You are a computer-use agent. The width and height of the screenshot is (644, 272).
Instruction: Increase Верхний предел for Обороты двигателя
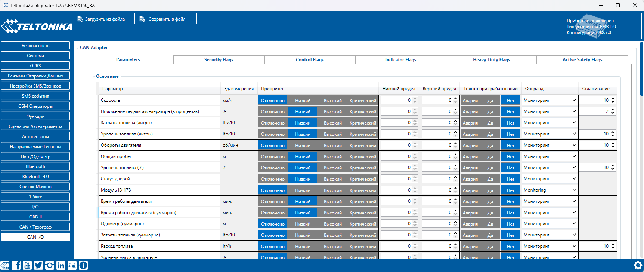point(455,143)
